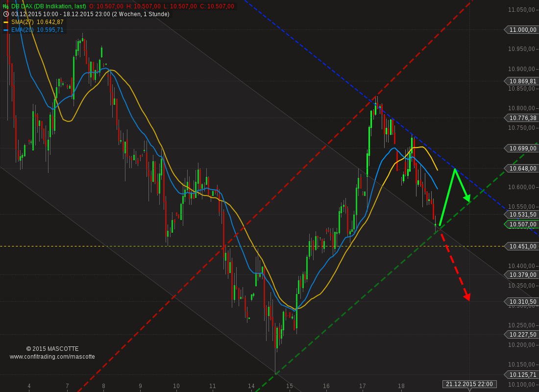Select the 10.699,00 price level tag

click(521, 148)
